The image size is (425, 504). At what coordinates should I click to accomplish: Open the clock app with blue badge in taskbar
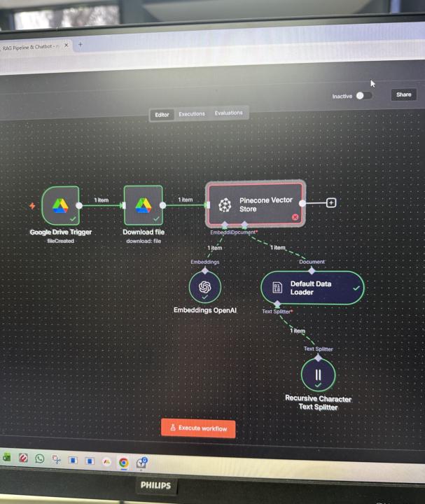[x=141, y=463]
